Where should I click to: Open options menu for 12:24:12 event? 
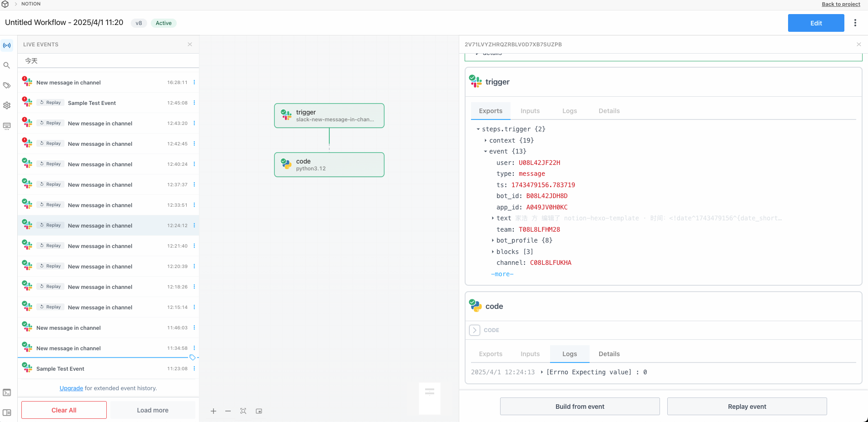pos(194,225)
